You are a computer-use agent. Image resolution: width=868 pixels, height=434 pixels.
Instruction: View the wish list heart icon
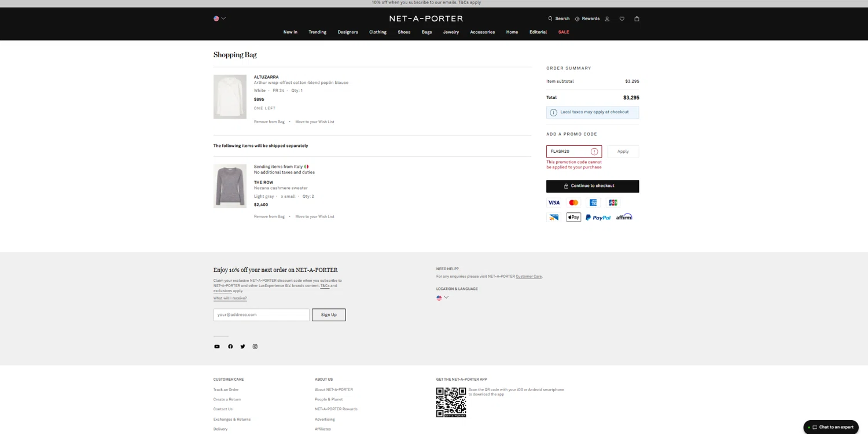tap(622, 19)
